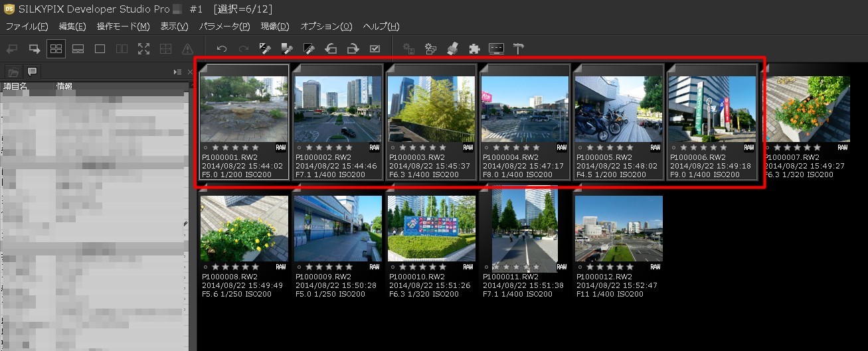
Task: Rotate image left with toolbar icon
Action: 331,49
